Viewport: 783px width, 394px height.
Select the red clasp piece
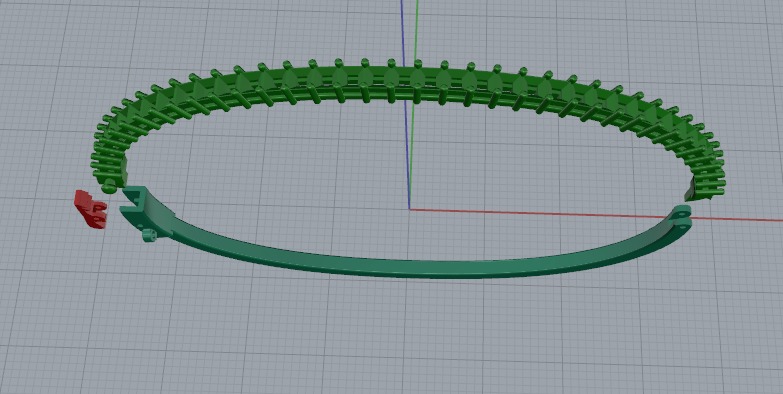pos(91,209)
